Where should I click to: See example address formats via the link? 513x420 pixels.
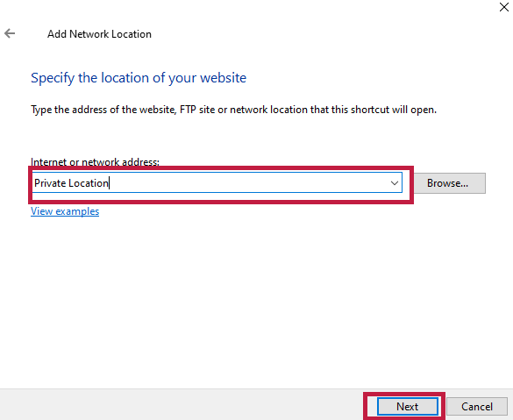click(65, 211)
